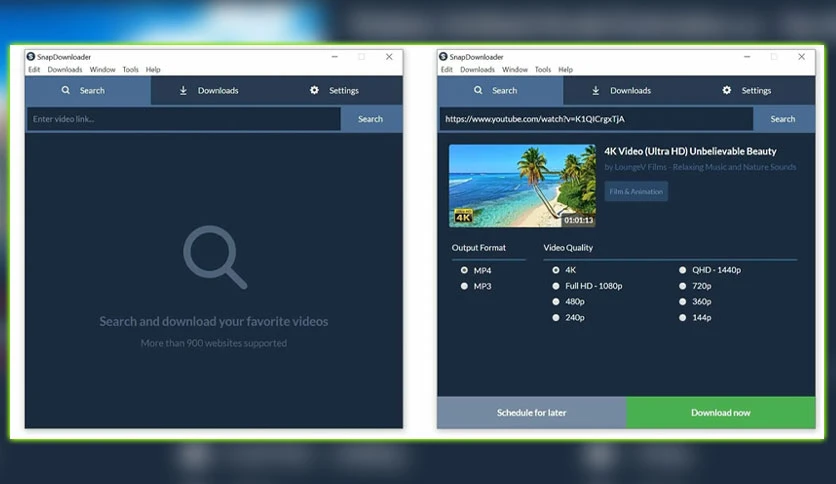Open the Help menu in the right window
Viewport: 836px width, 484px height.
566,69
